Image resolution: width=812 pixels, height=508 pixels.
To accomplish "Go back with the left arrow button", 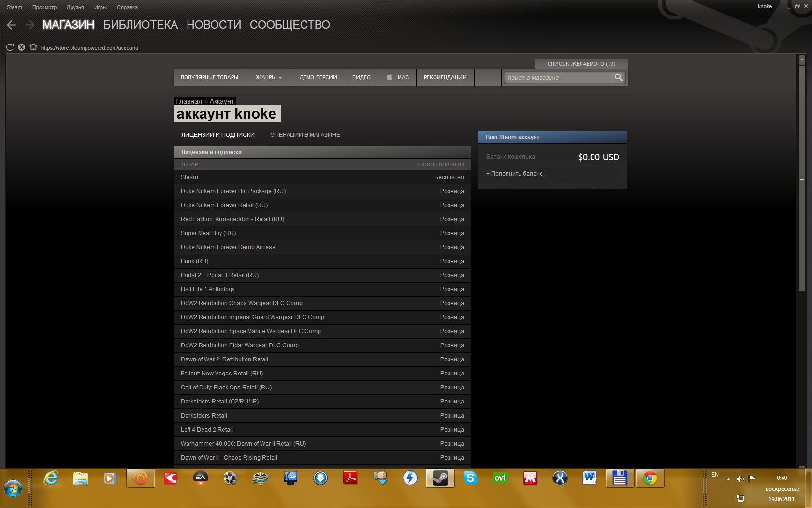I will pyautogui.click(x=12, y=25).
